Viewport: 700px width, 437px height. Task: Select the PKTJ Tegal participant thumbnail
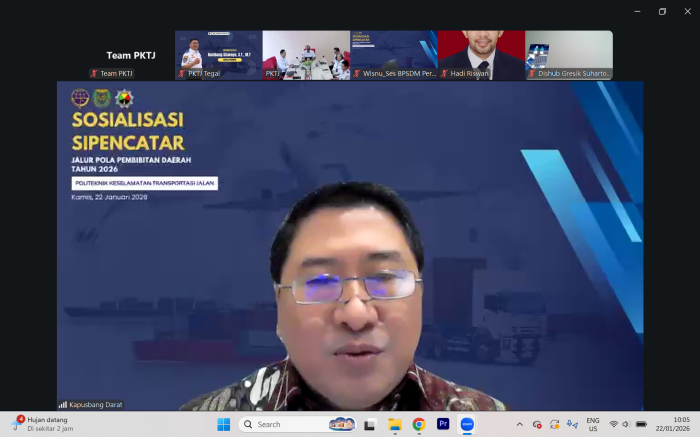218,55
